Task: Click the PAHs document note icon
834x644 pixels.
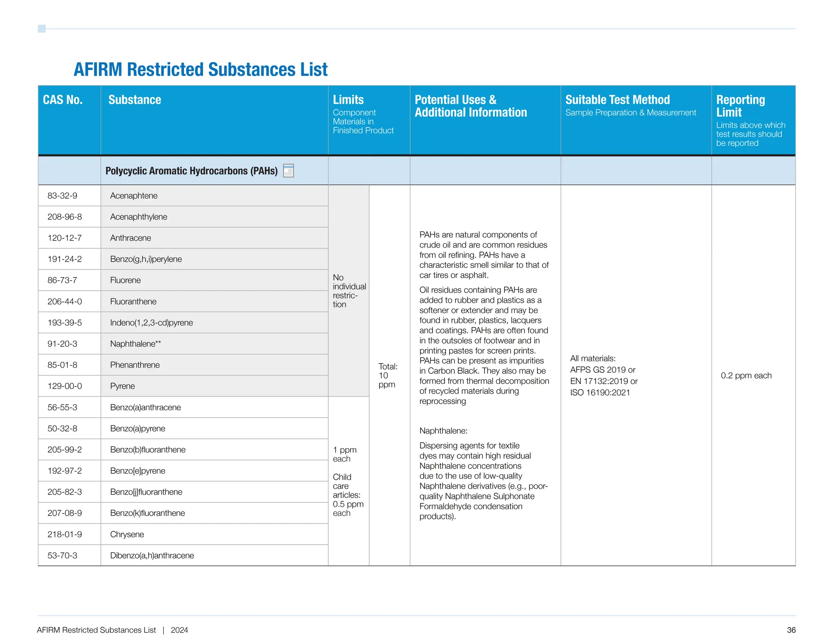Action: click(x=288, y=171)
